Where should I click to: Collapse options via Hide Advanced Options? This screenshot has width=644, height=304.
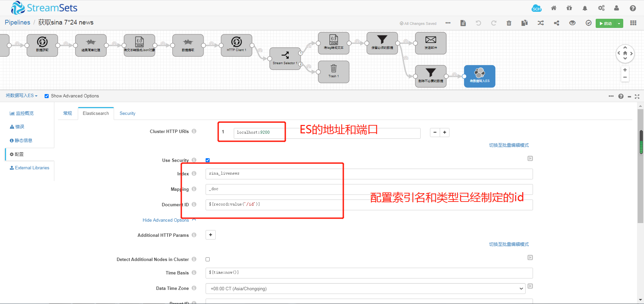coord(165,220)
